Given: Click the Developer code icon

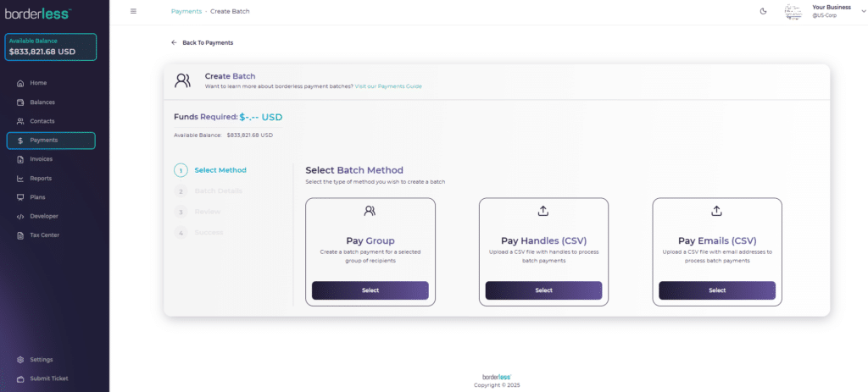Looking at the screenshot, I should click(20, 216).
